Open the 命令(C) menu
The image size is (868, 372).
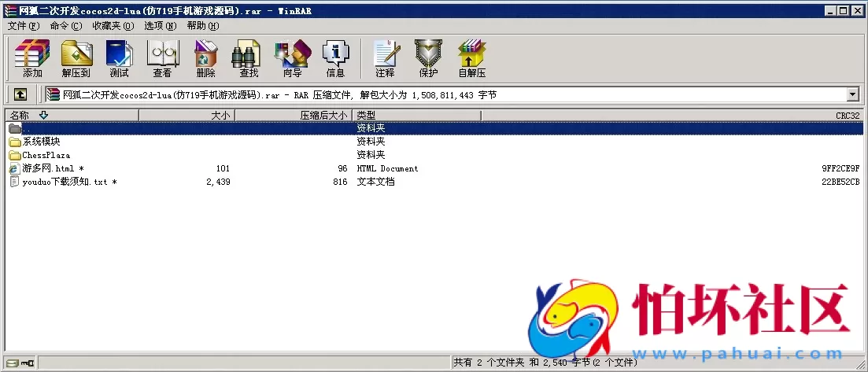66,25
